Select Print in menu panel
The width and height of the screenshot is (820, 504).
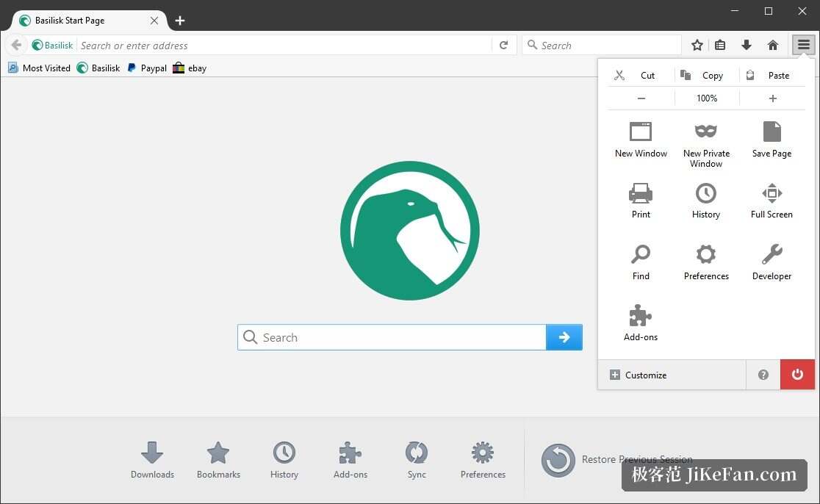point(641,201)
